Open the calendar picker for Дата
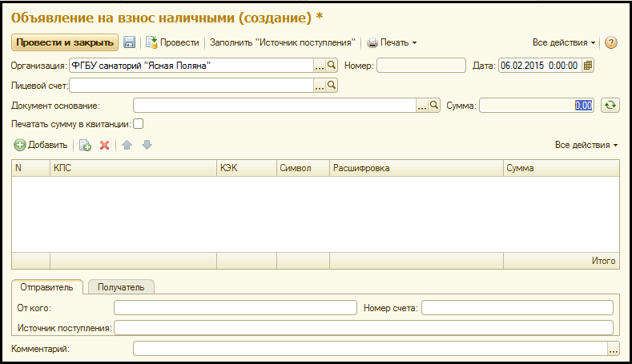 (x=588, y=66)
